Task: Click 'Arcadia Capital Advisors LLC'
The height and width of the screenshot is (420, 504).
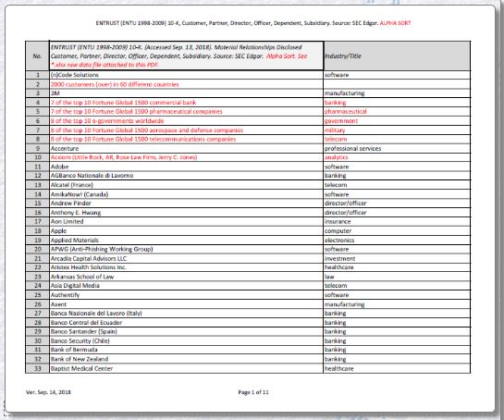Action: (x=89, y=258)
